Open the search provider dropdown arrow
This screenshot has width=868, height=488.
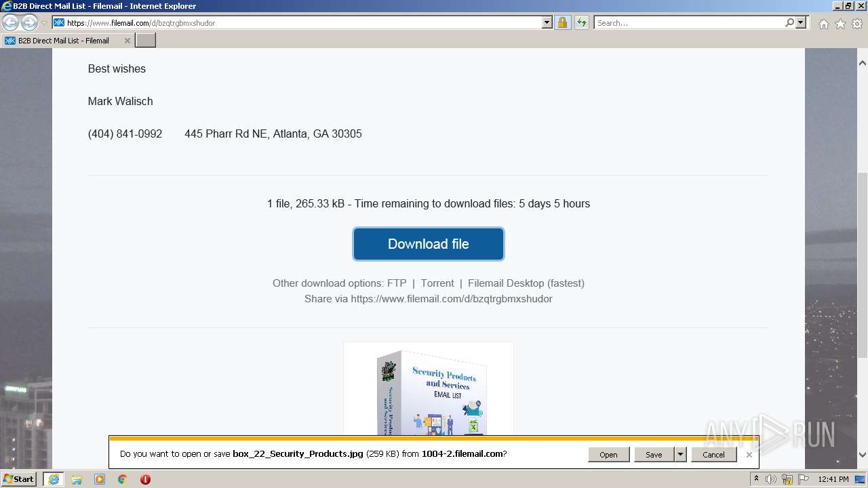[x=801, y=22]
